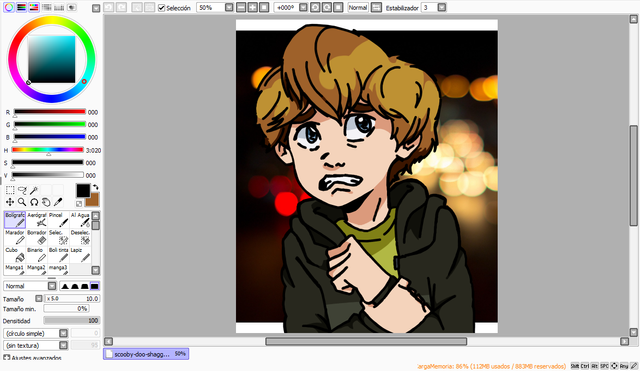Toggle the RGB slider panel icon

pos(21,7)
